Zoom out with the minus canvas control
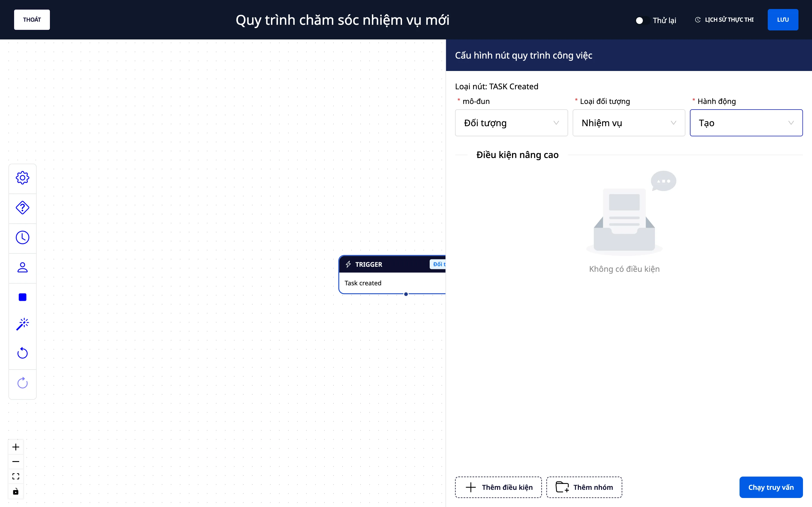Image resolution: width=812 pixels, height=507 pixels. pyautogui.click(x=16, y=462)
